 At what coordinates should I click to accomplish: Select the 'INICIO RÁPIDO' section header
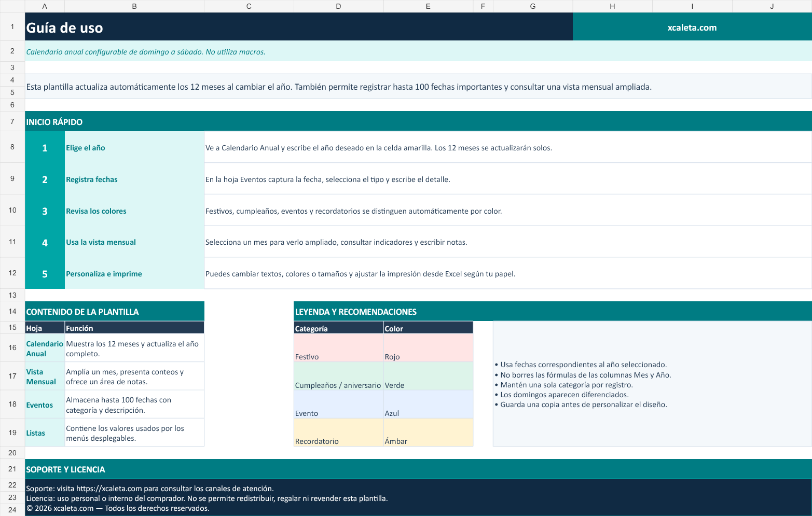tap(418, 121)
